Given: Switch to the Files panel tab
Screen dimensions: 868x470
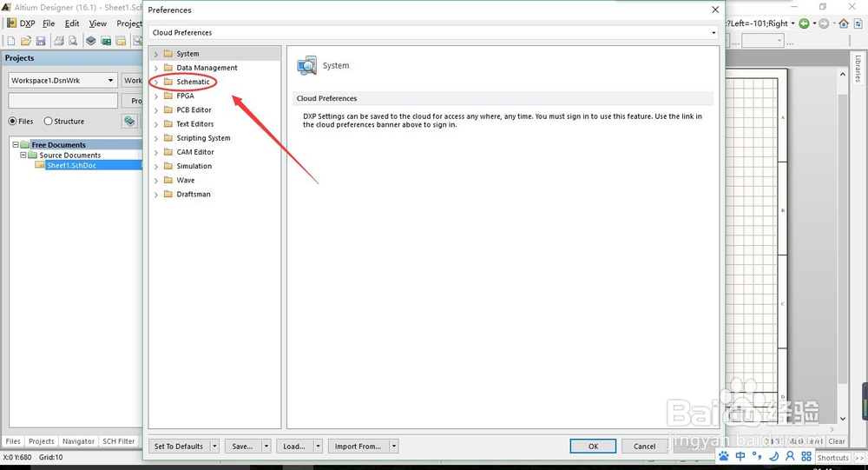Looking at the screenshot, I should tap(13, 441).
